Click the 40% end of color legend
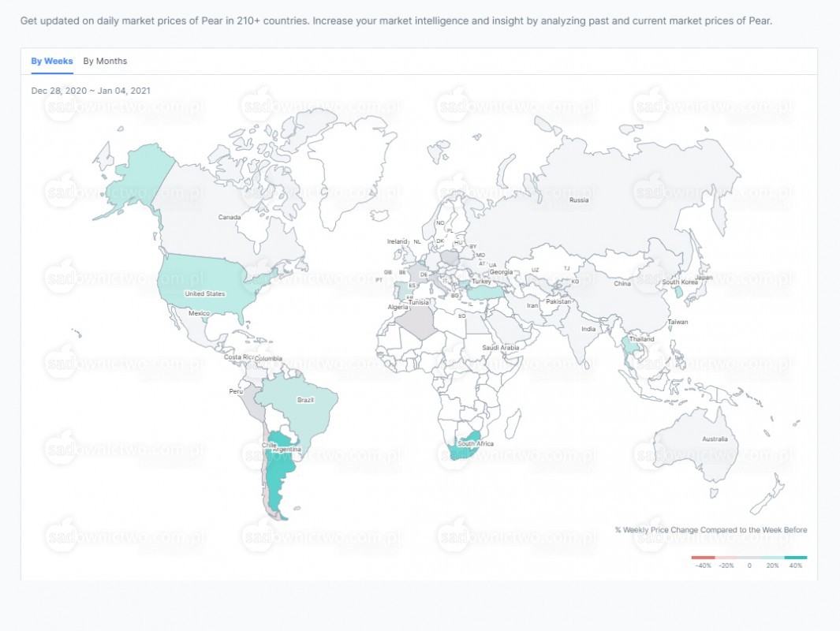The height and width of the screenshot is (631, 840). coord(796,558)
